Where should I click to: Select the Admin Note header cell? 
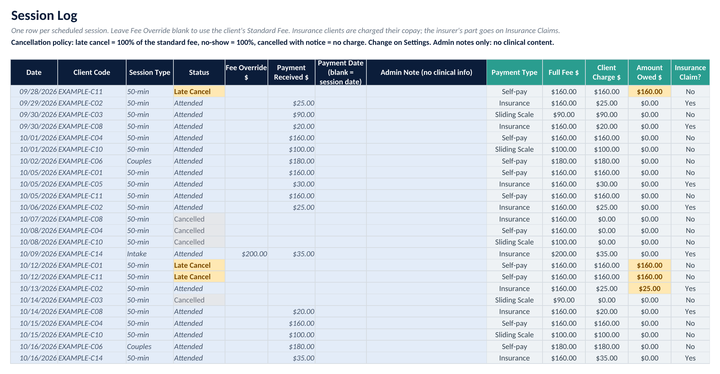coord(426,72)
